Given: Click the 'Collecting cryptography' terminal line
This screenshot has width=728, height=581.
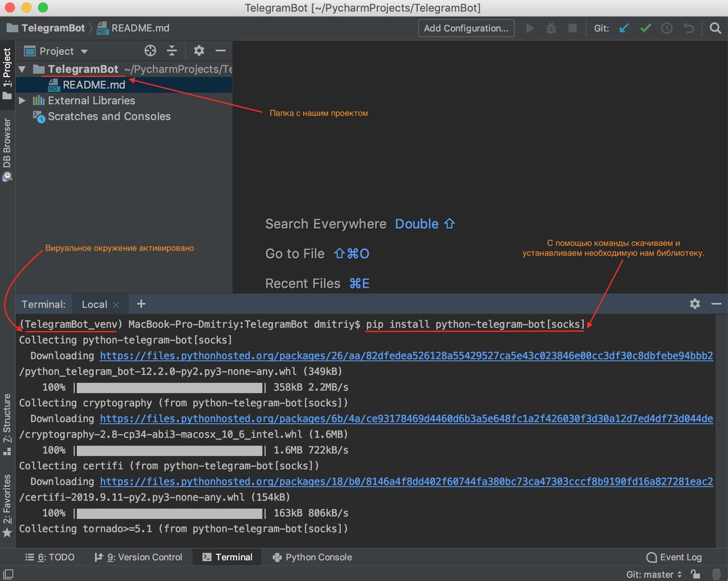Looking at the screenshot, I should click(x=184, y=403).
